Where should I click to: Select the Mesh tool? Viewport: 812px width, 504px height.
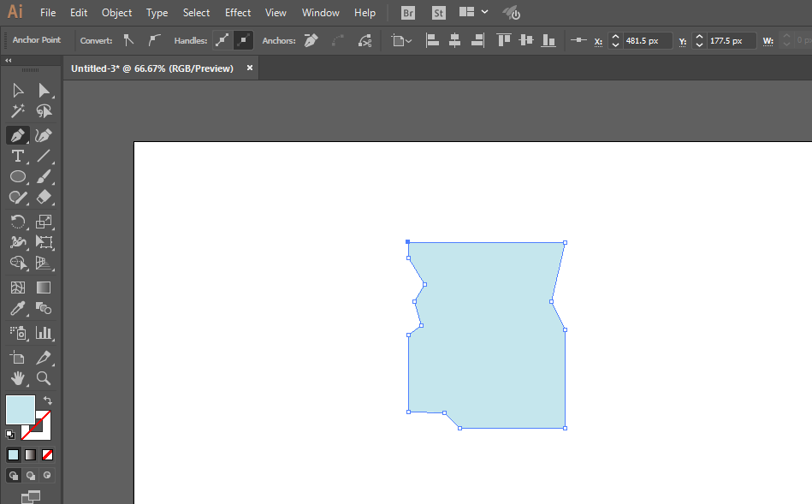(18, 288)
